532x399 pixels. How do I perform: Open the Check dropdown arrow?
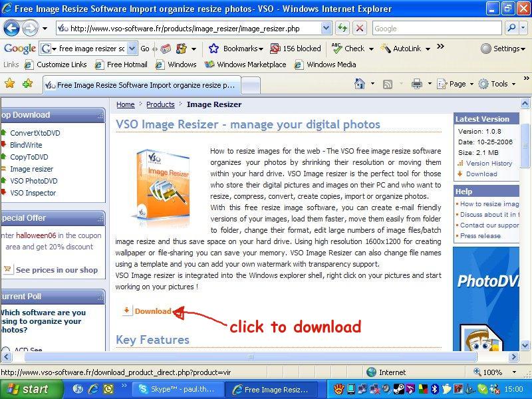pos(371,49)
